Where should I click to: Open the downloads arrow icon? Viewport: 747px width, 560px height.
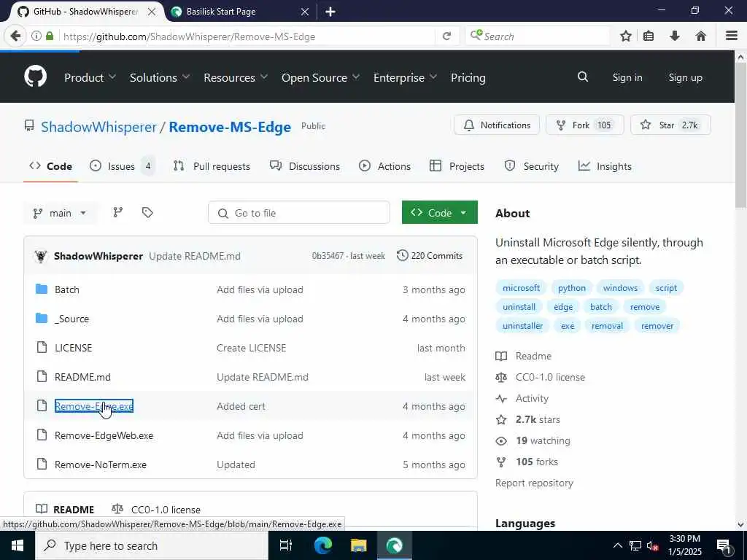[x=675, y=36]
